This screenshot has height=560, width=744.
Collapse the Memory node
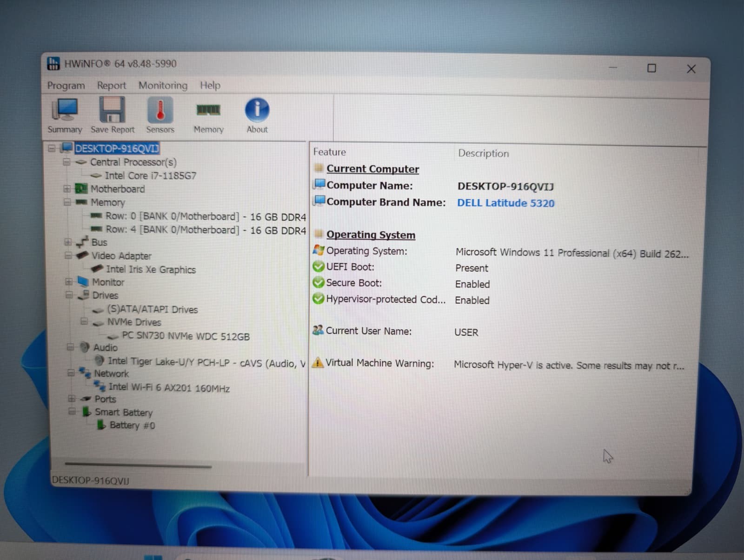point(67,202)
